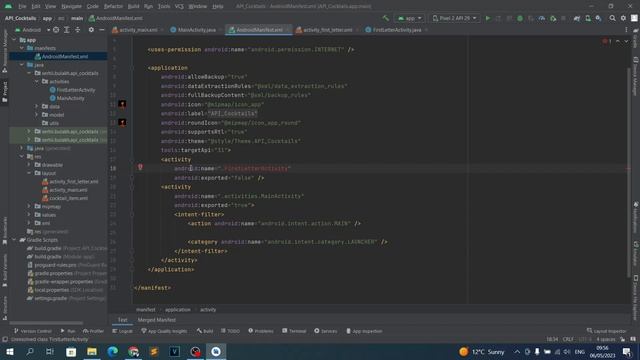Open File Explorer from taskbar
The image size is (640, 360).
[x=92, y=351]
